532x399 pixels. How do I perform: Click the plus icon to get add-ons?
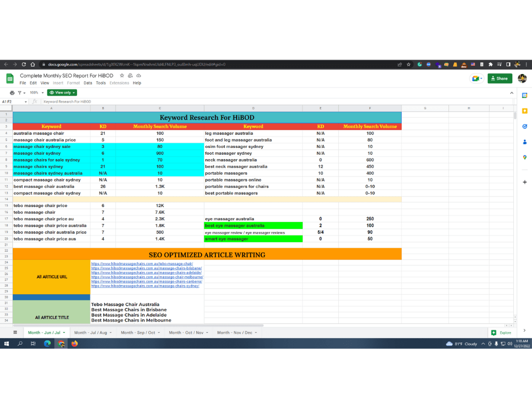point(525,182)
